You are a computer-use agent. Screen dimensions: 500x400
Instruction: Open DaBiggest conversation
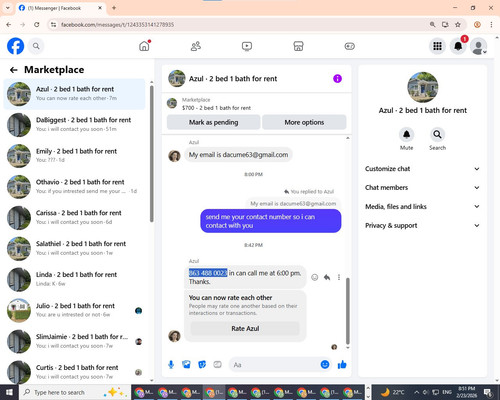coord(74,125)
